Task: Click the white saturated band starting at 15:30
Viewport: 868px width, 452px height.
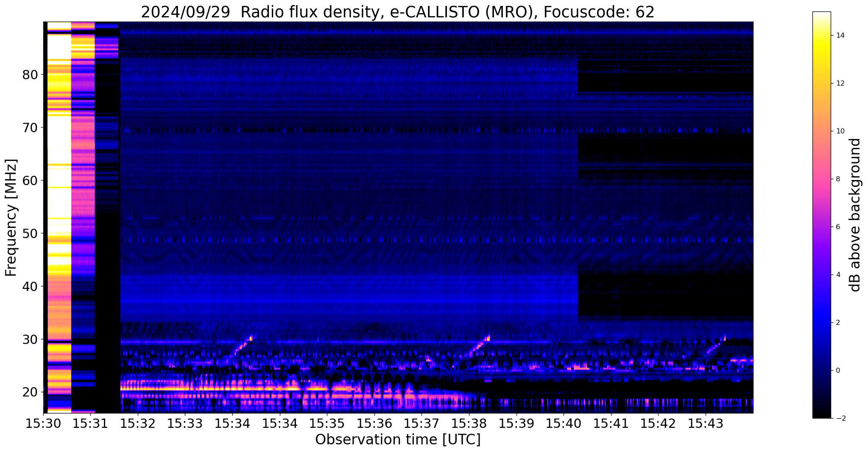Action: (59, 217)
